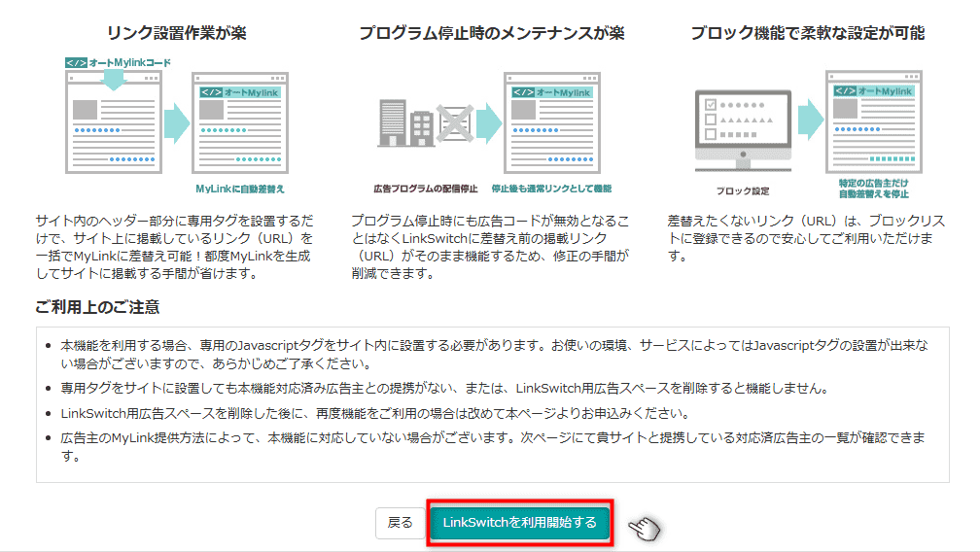Click the caption 特定の広告主だけ自動差替えを停止
The width and height of the screenshot is (980, 552).
coord(874,189)
